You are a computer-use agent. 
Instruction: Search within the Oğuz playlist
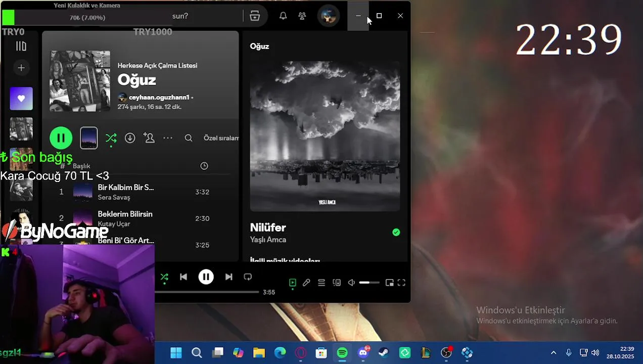(x=189, y=138)
